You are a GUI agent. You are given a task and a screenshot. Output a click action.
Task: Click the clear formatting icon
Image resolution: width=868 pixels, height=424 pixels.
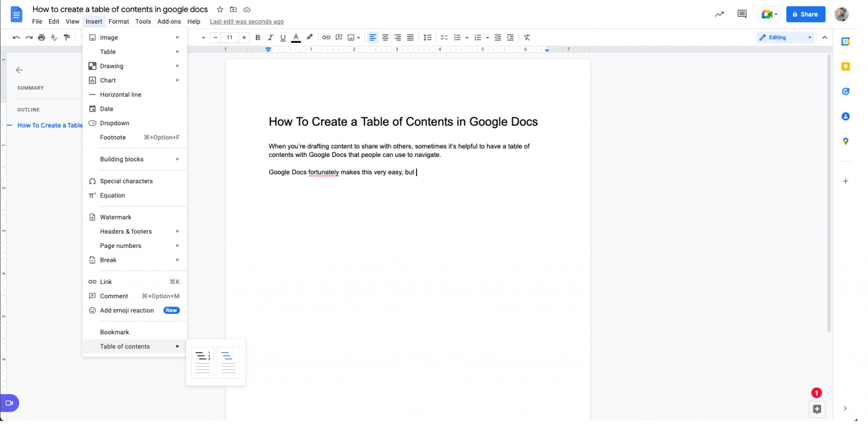pyautogui.click(x=527, y=38)
